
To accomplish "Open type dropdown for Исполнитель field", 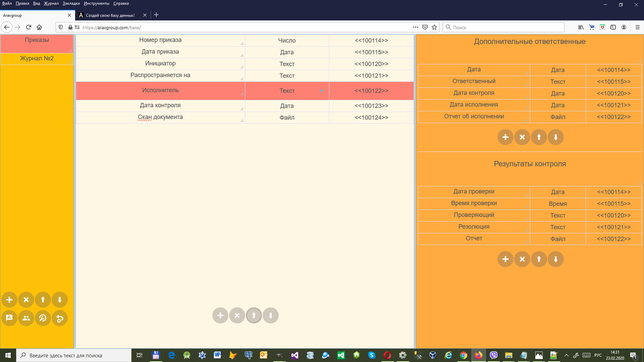I will coord(321,91).
